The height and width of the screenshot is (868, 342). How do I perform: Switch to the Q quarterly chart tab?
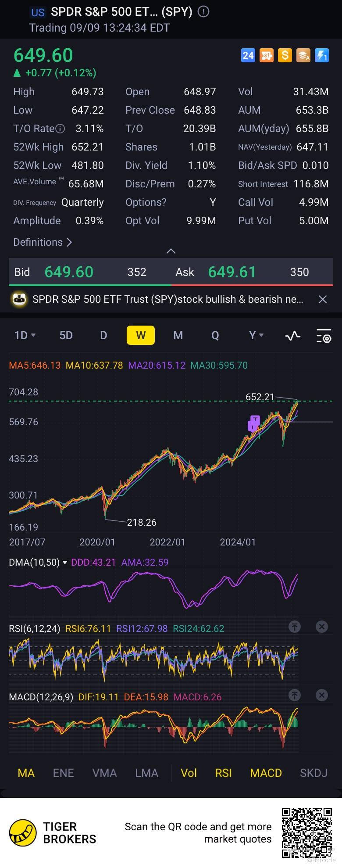[215, 336]
